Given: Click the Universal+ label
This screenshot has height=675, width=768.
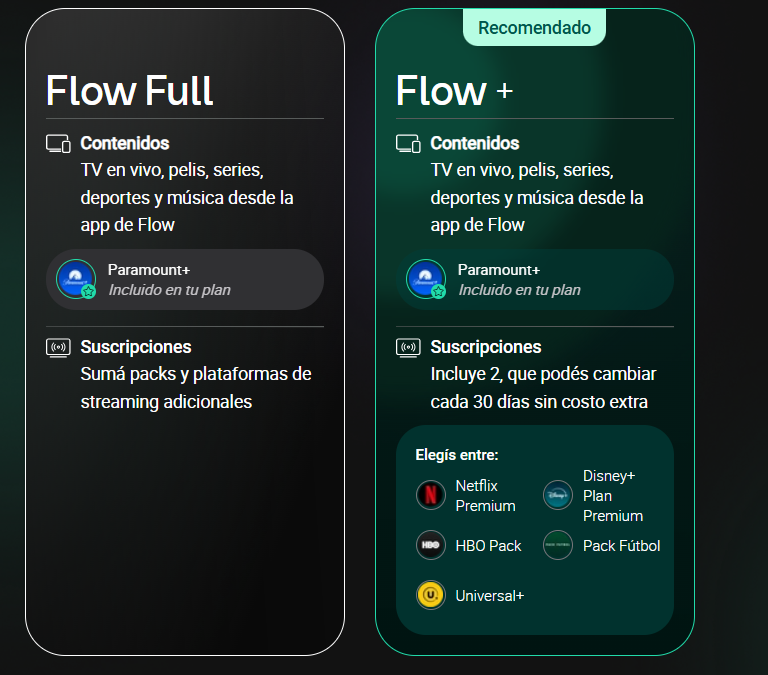Looking at the screenshot, I should point(490,596).
